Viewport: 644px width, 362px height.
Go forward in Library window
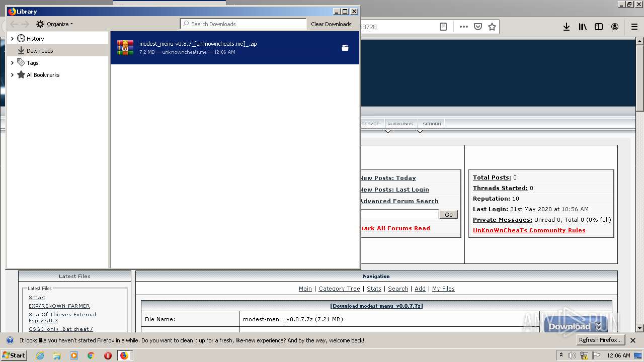click(25, 24)
